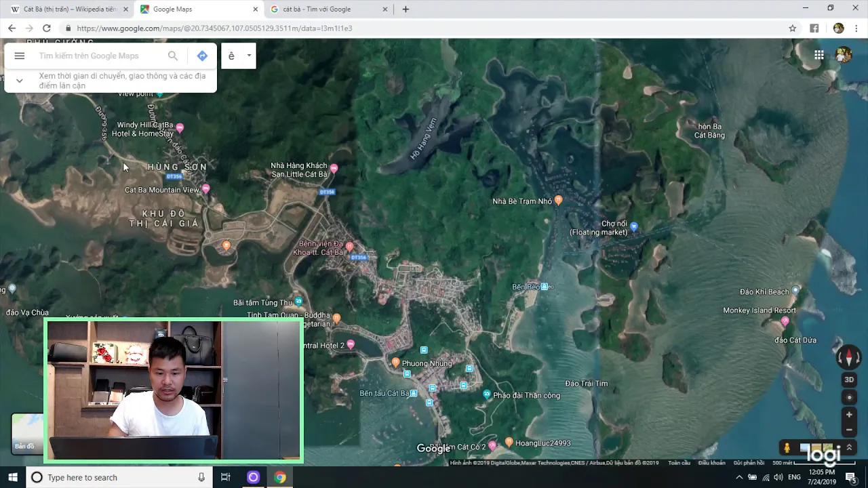Click the Bến tàu Cát Bà pier marker

pyautogui.click(x=413, y=393)
